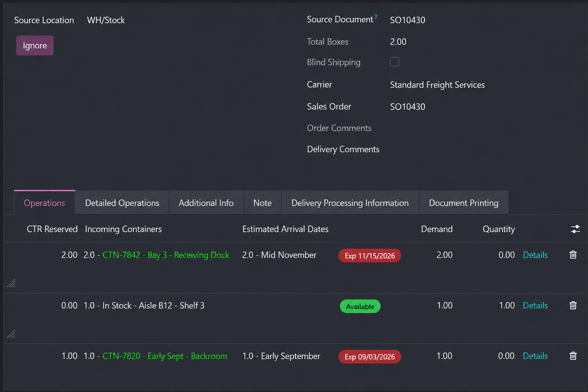
Task: Delete the In Stock Aisle B12 row
Action: click(x=573, y=305)
